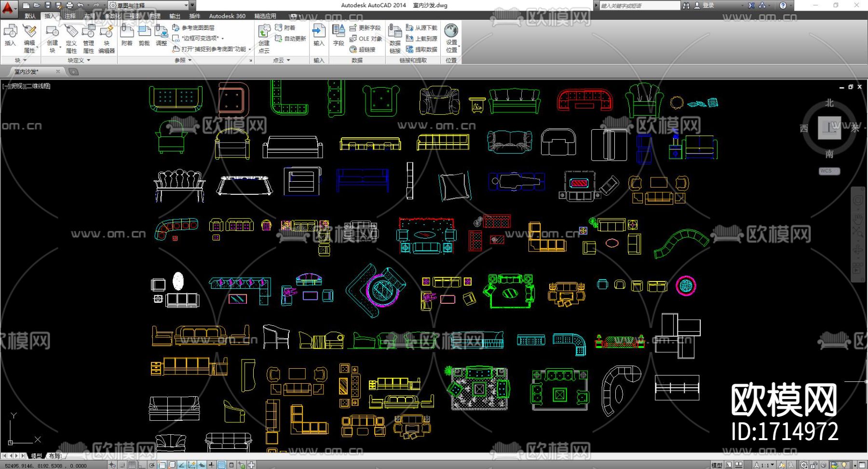The width and height of the screenshot is (868, 469).
Task: Toggle Dynamic input in status bar
Action: tap(202, 465)
